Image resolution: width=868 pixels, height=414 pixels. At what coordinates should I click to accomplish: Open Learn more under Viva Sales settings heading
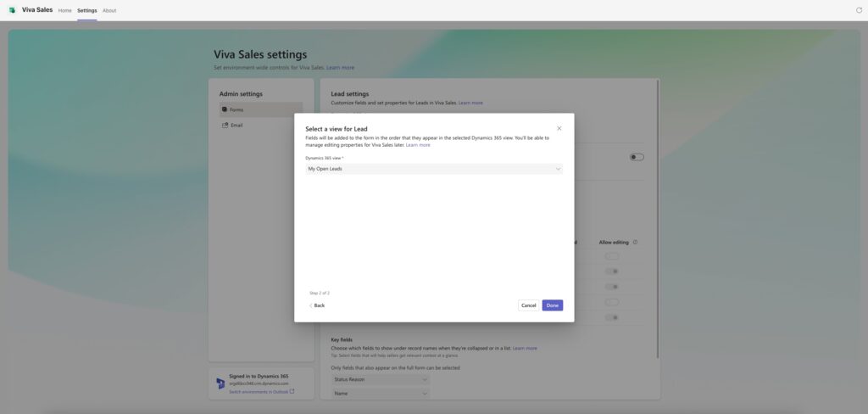click(x=341, y=68)
